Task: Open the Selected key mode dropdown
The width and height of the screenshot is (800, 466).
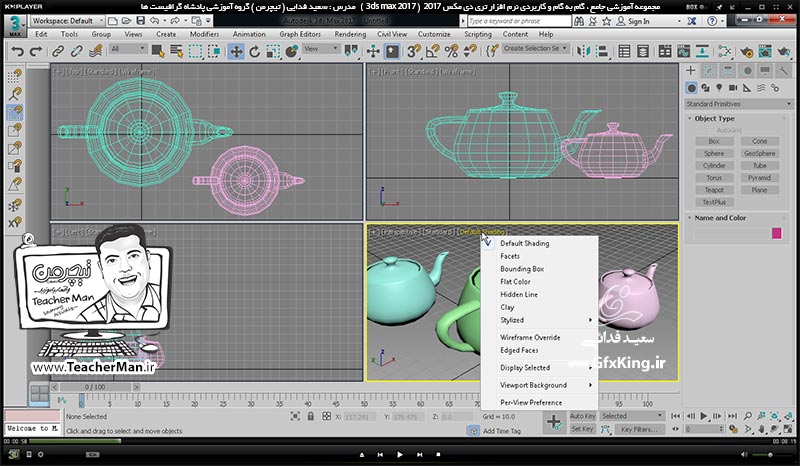Action: (632, 416)
